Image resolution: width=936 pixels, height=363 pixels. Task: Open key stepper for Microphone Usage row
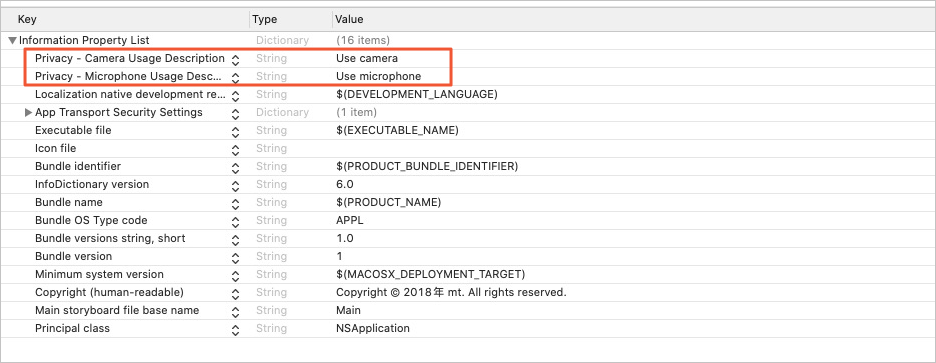coord(236,77)
